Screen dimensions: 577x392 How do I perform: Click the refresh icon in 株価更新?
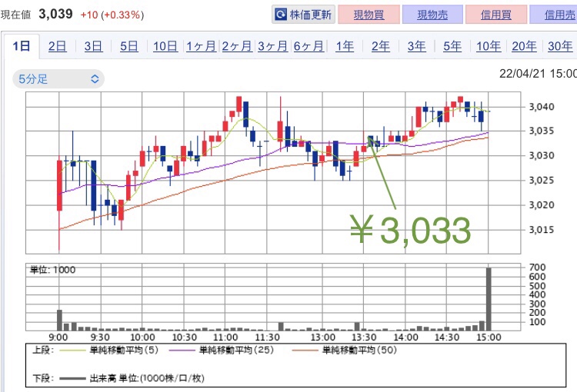[281, 15]
